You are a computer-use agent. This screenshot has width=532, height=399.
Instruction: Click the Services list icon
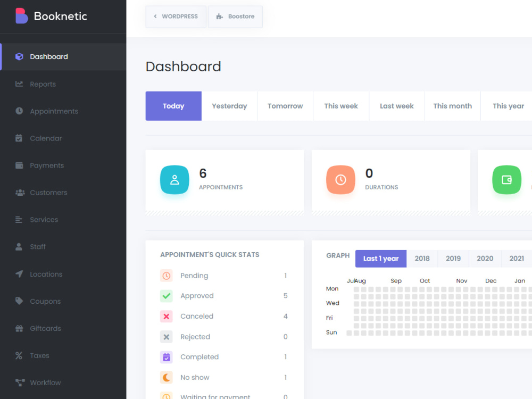click(19, 220)
